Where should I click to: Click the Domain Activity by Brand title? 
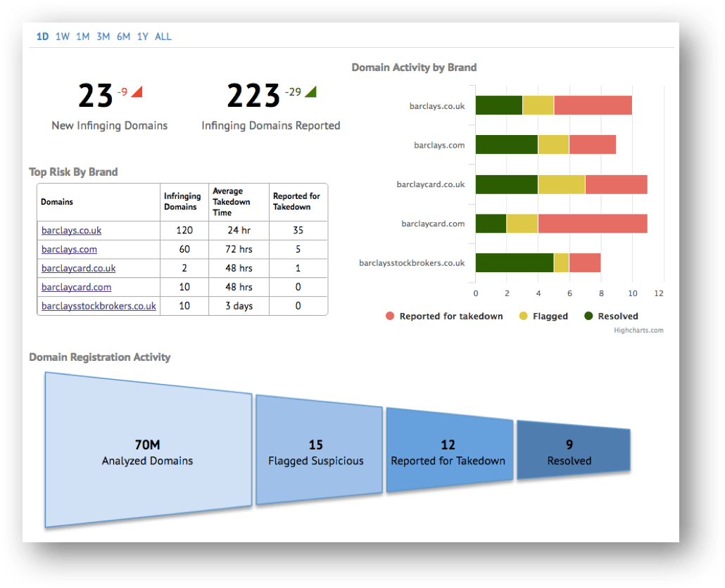[x=414, y=68]
